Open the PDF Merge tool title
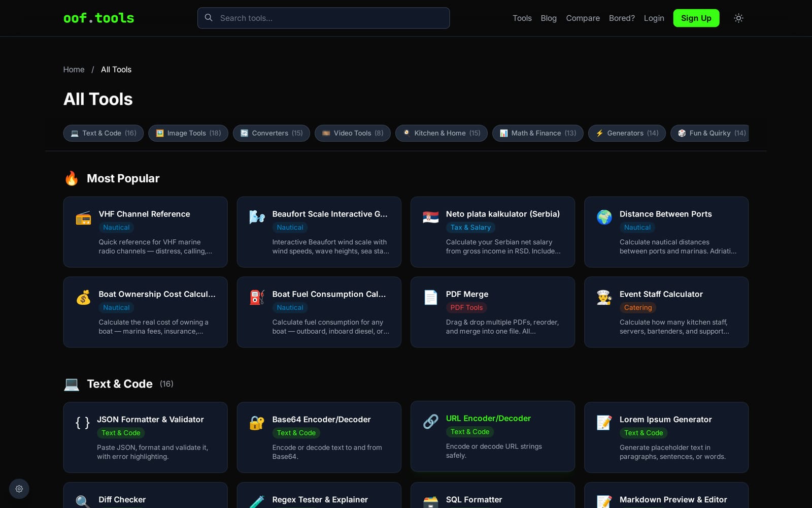This screenshot has height=508, width=812. click(467, 294)
